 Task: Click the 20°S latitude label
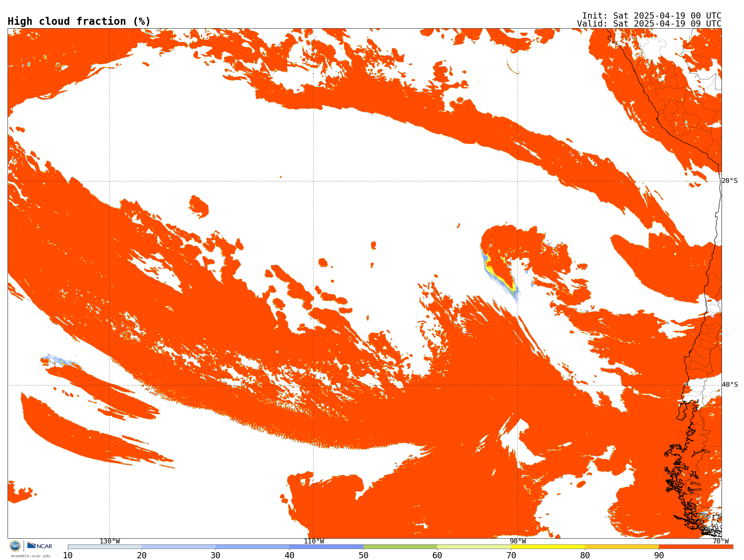tap(730, 181)
